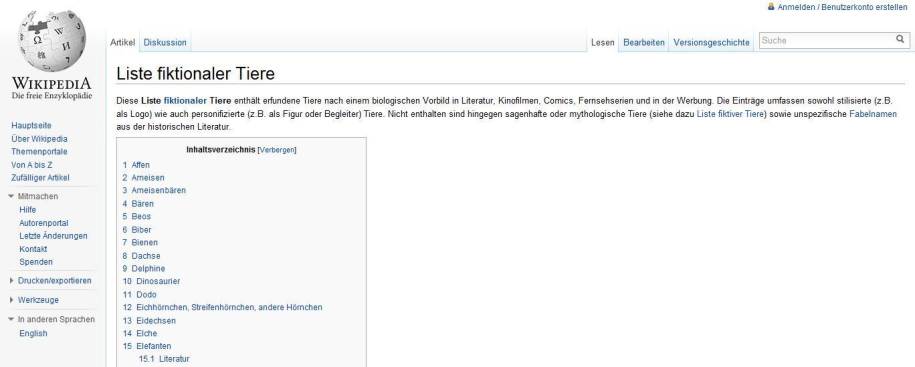Jump to contents entry 1 Affen
The width and height of the screenshot is (915, 367).
(136, 165)
